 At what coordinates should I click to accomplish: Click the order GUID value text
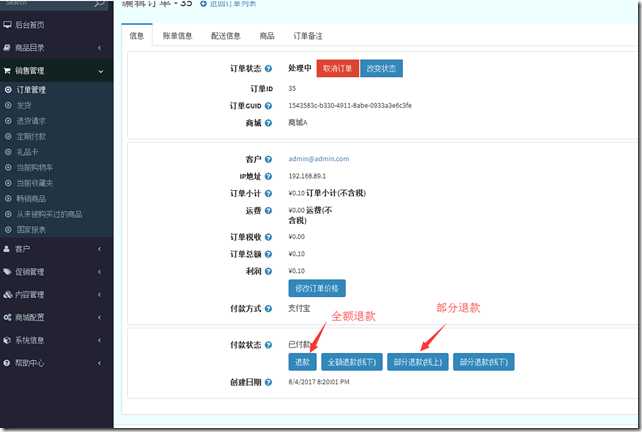coord(350,106)
